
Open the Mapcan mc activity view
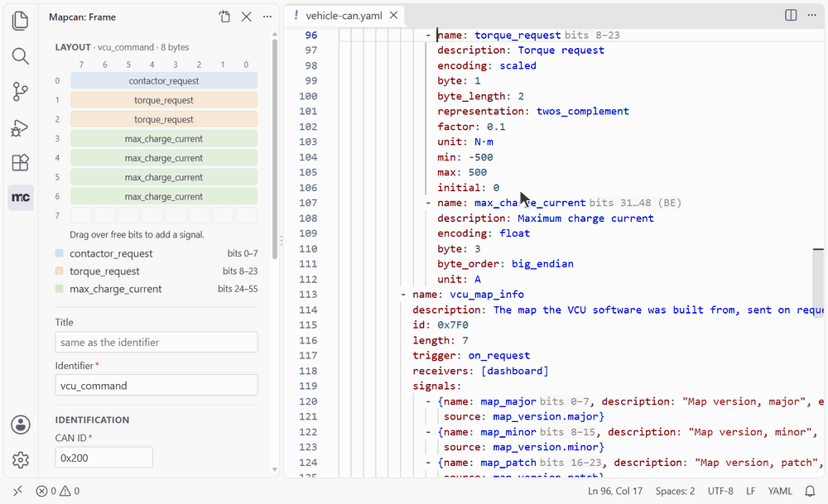(21, 197)
